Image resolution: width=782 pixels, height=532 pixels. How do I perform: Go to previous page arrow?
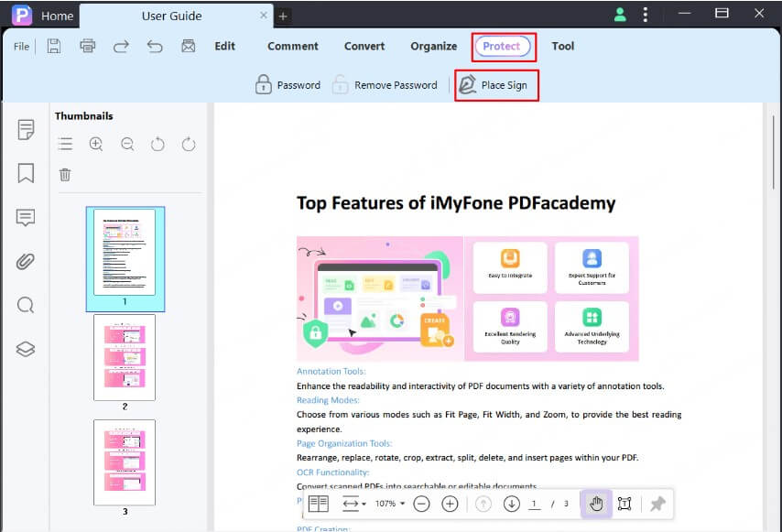(x=483, y=504)
